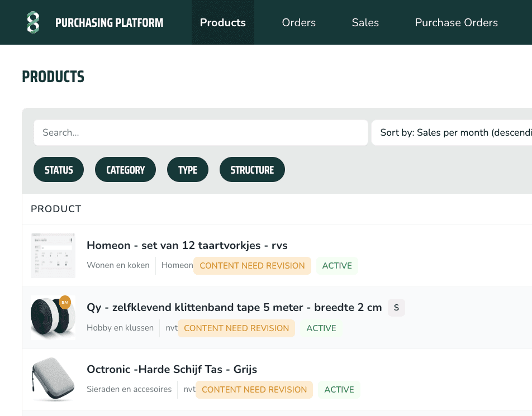The image size is (532, 416).
Task: Expand the Status filter
Action: [x=59, y=170]
